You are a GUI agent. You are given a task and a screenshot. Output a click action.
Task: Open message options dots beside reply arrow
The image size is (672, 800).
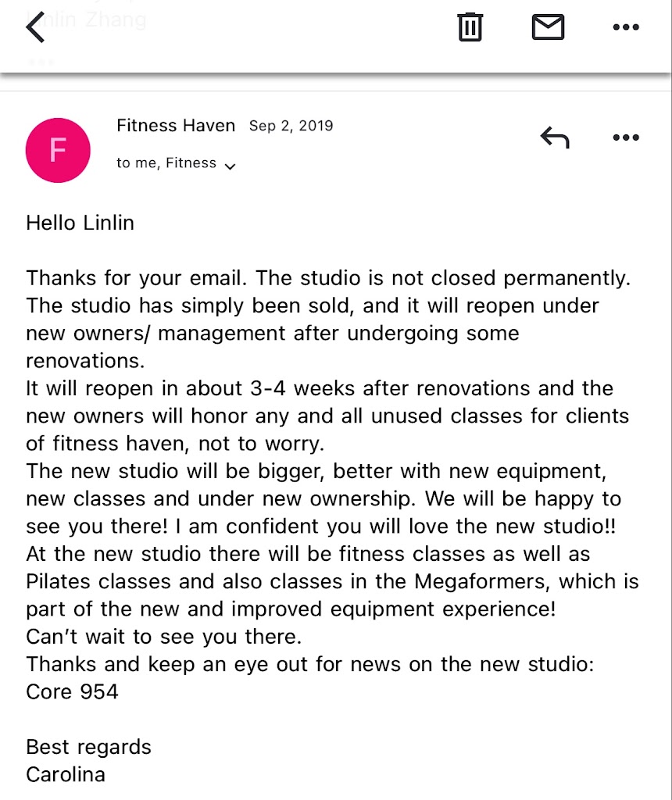pyautogui.click(x=626, y=138)
